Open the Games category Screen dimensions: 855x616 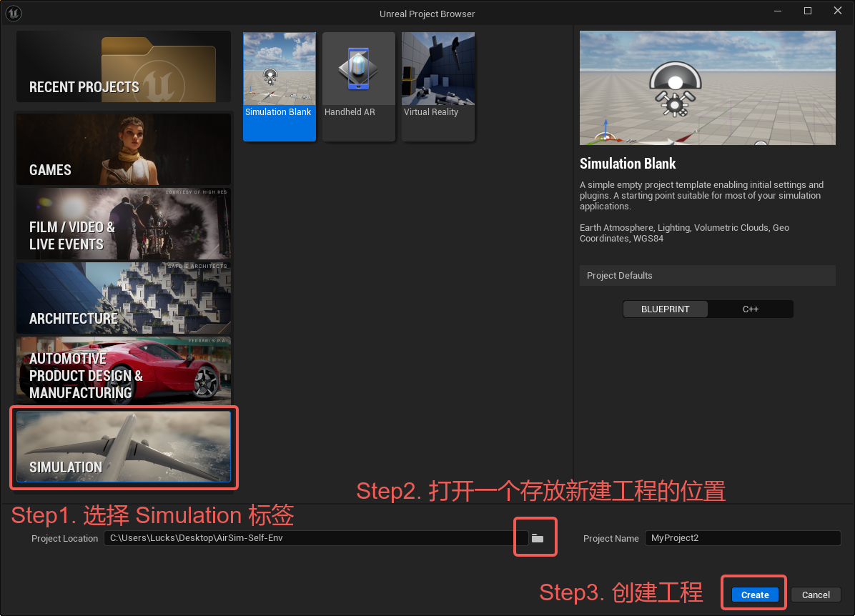[x=124, y=149]
